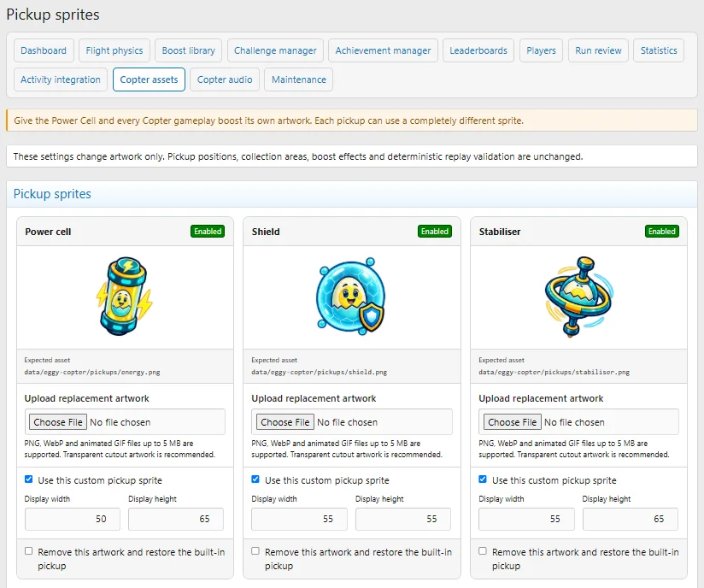Image resolution: width=704 pixels, height=588 pixels.
Task: Click the Power cell Enabled badge
Action: click(x=208, y=232)
